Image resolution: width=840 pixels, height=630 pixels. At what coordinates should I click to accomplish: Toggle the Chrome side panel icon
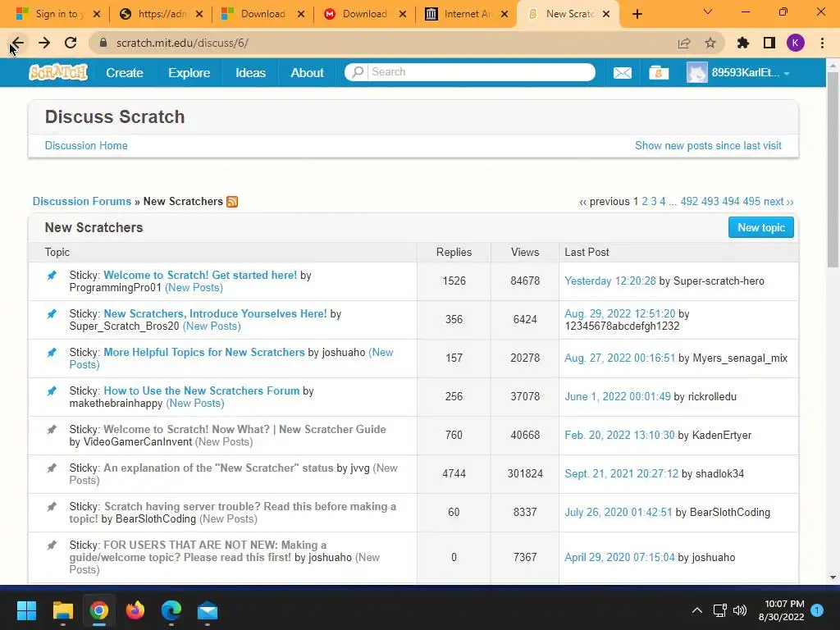(x=769, y=43)
